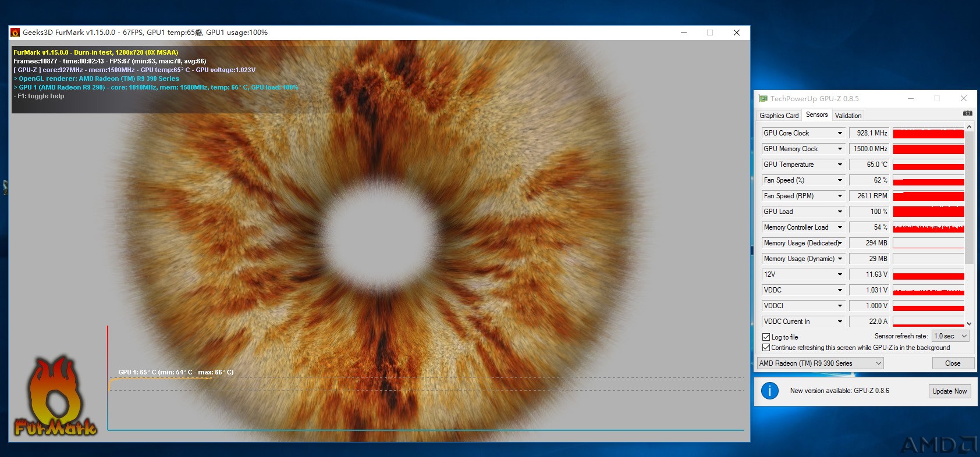Viewport: 980px width, 457px height.
Task: Click the 1500.0 MHz memory clock value
Action: (869, 149)
